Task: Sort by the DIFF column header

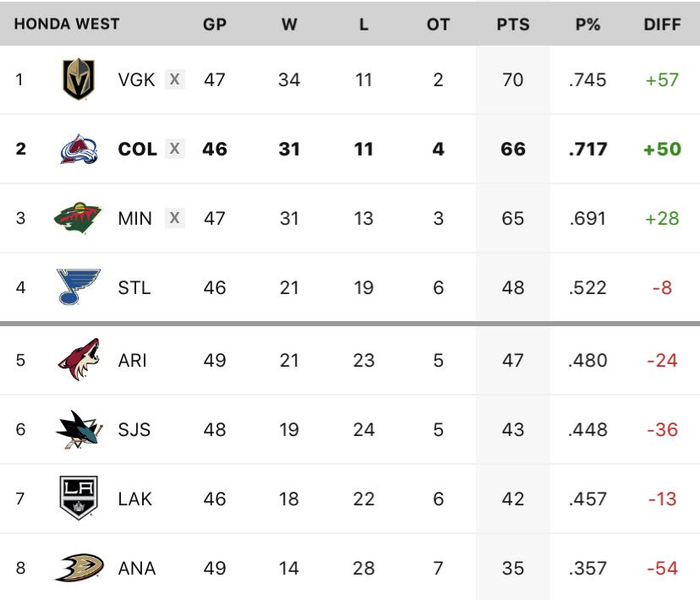Action: 662,24
